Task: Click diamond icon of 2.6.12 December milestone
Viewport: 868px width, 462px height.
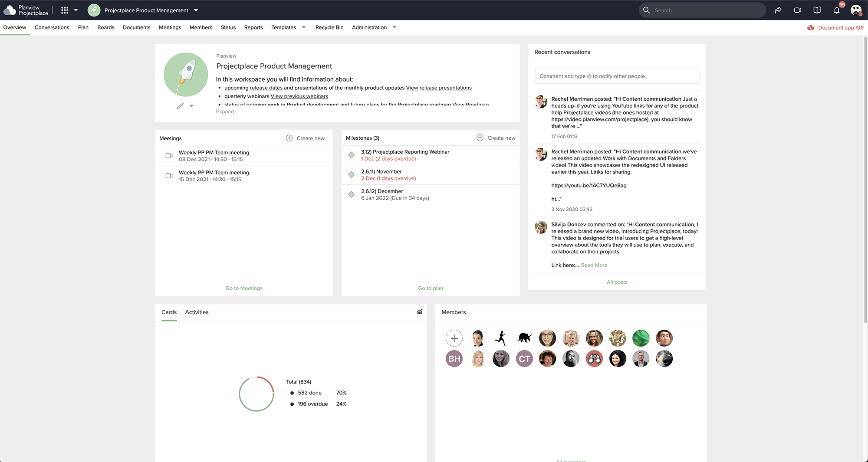Action: click(x=352, y=194)
